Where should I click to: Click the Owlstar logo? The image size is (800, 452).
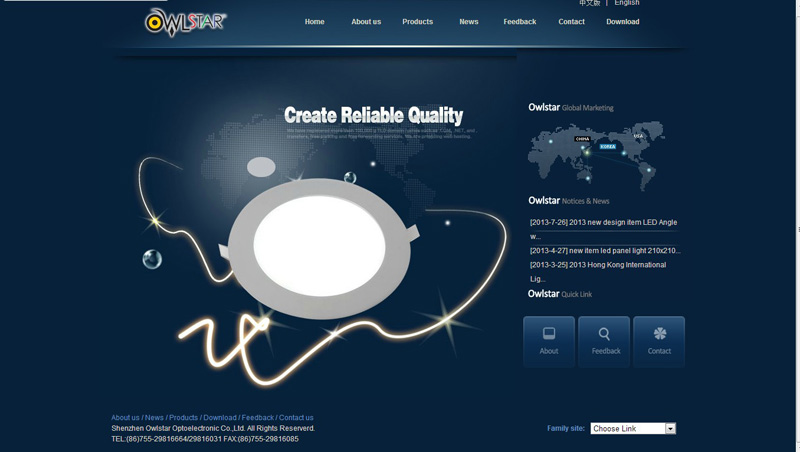tap(185, 22)
